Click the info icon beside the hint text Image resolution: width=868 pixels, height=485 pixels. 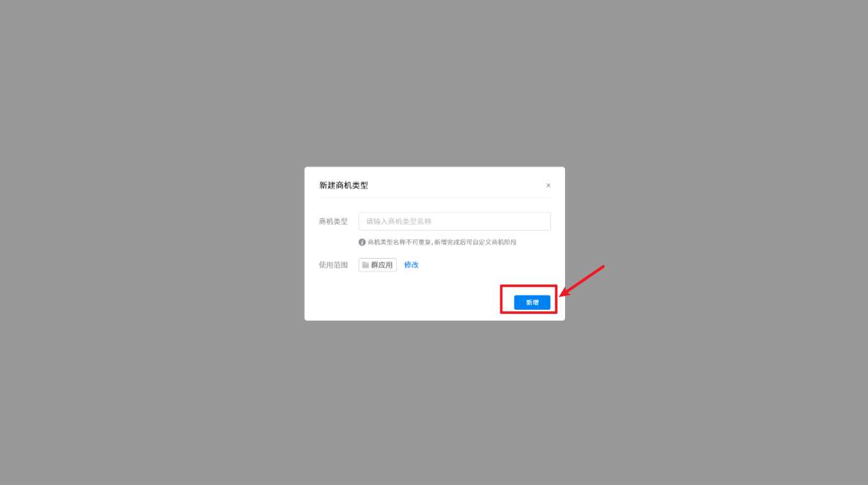362,242
